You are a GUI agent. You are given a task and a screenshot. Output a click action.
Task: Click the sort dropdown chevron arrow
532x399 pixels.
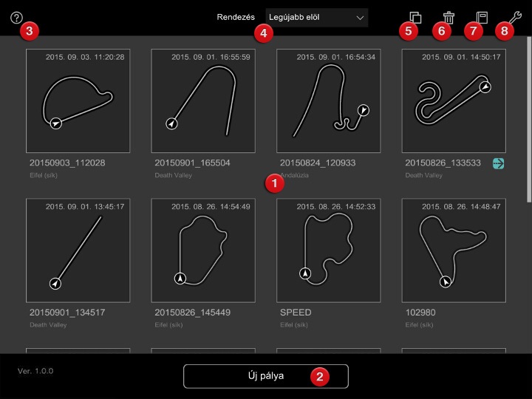point(360,17)
